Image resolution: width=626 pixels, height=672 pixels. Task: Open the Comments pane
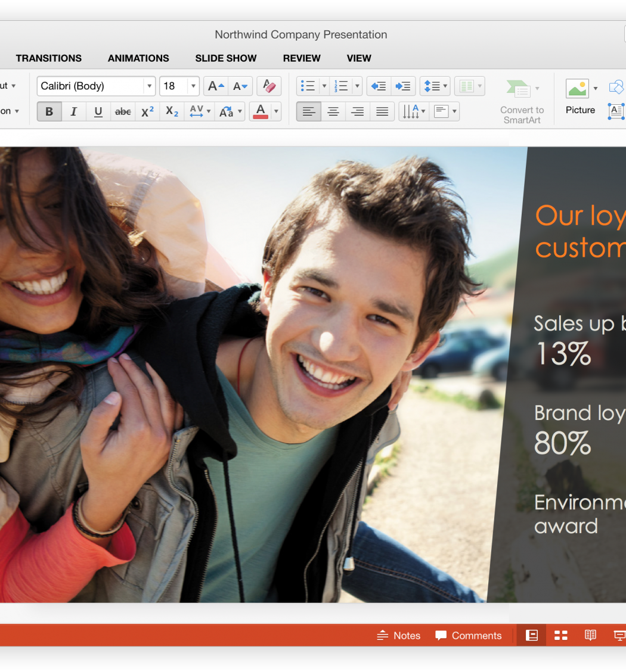tap(469, 636)
